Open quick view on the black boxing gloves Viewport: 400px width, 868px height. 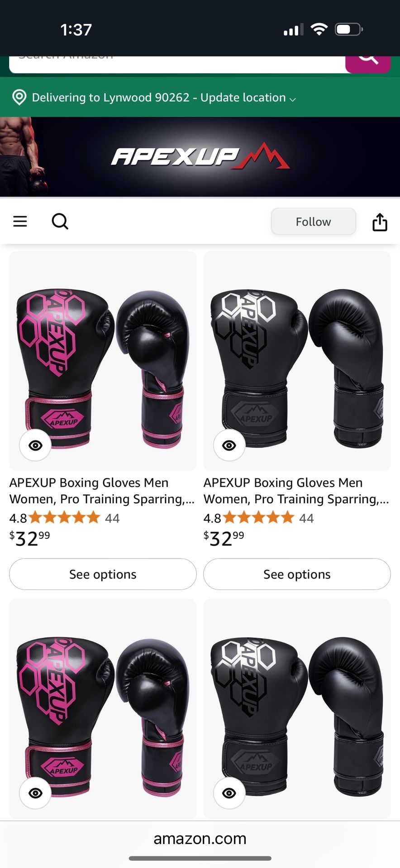(229, 445)
